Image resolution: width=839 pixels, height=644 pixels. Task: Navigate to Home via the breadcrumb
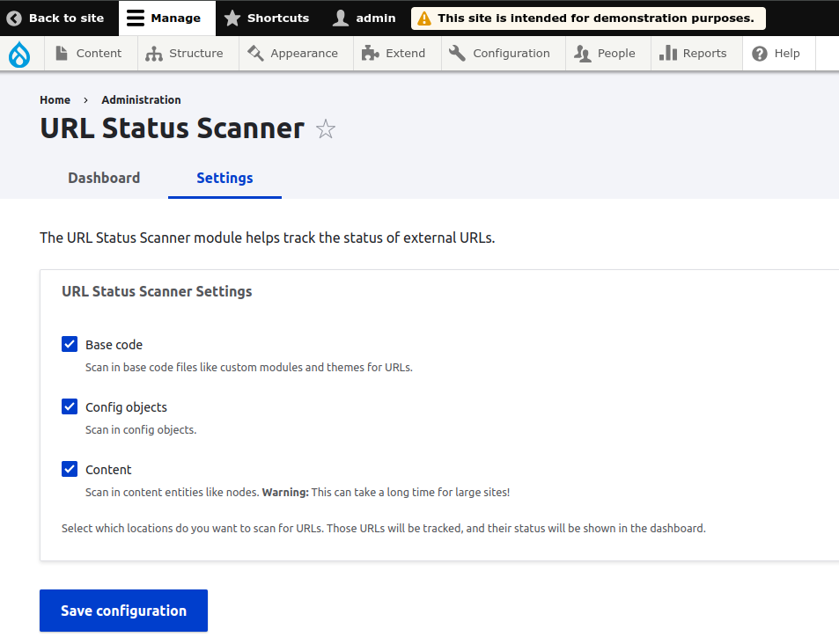pos(55,99)
